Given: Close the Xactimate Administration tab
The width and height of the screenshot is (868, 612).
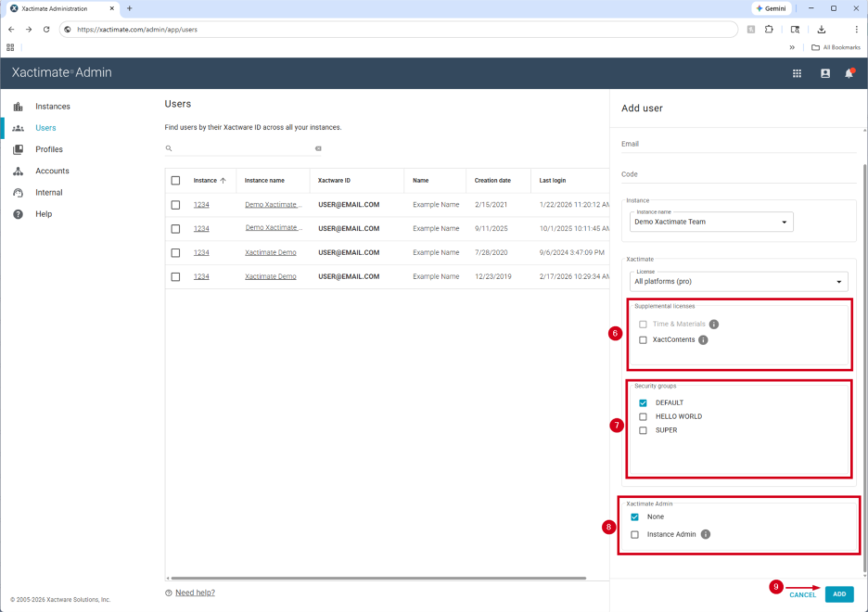Looking at the screenshot, I should (112, 8).
